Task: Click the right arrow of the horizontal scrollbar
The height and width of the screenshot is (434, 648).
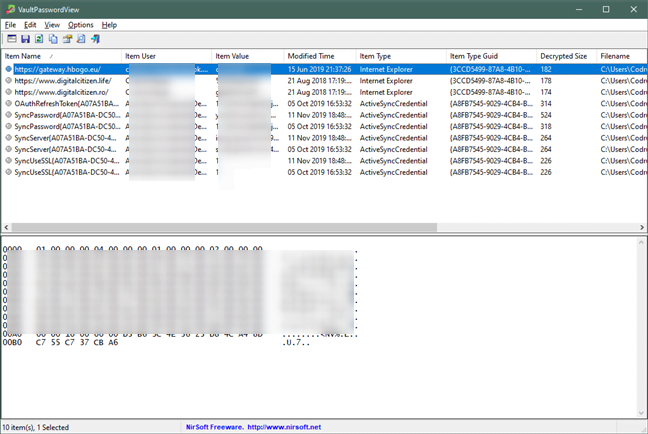Action: click(x=642, y=227)
